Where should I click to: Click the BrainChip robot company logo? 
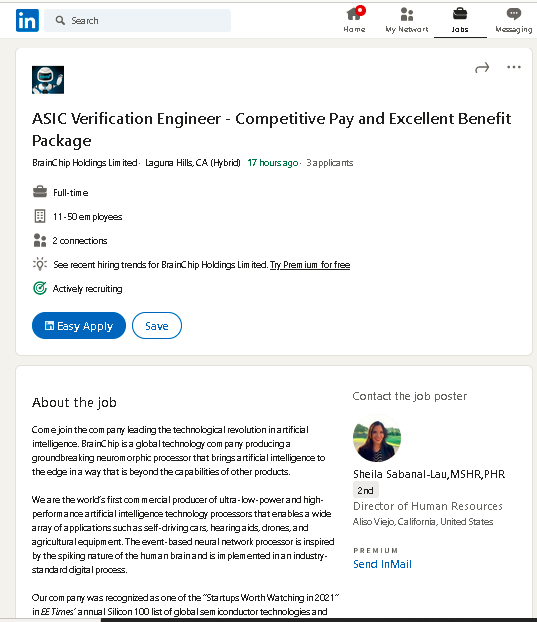48,80
